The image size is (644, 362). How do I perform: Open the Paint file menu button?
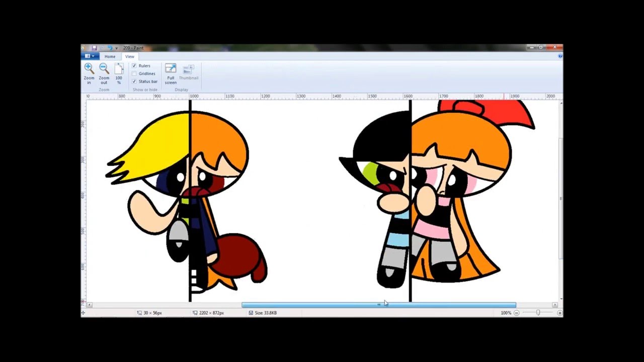(90, 56)
